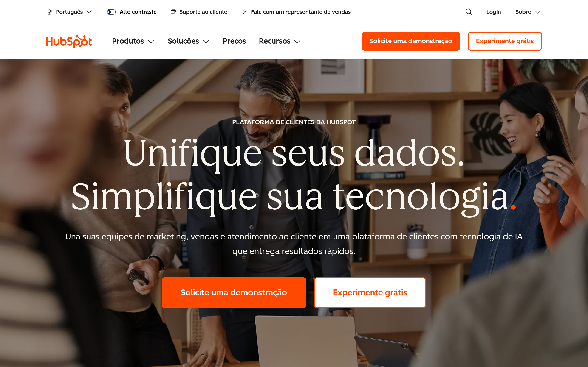Screen dimensions: 588x367
Task: Click the search magnifier icon
Action: pyautogui.click(x=469, y=12)
